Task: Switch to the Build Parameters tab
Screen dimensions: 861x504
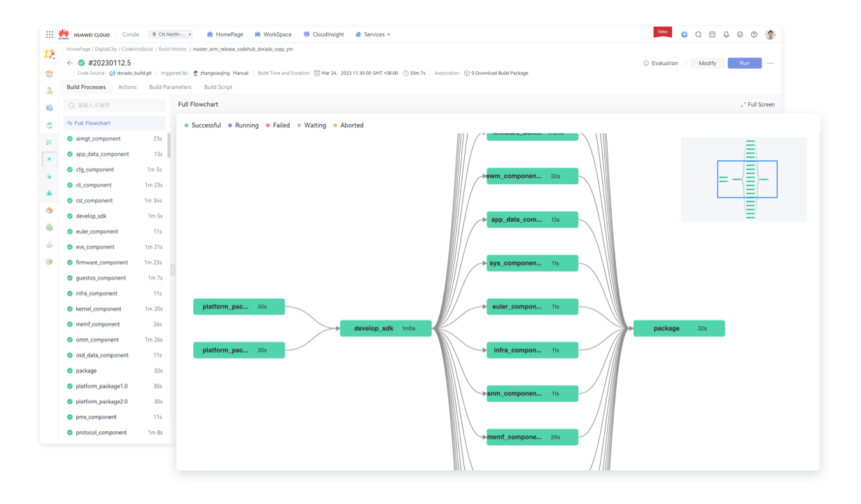Action: pos(170,87)
